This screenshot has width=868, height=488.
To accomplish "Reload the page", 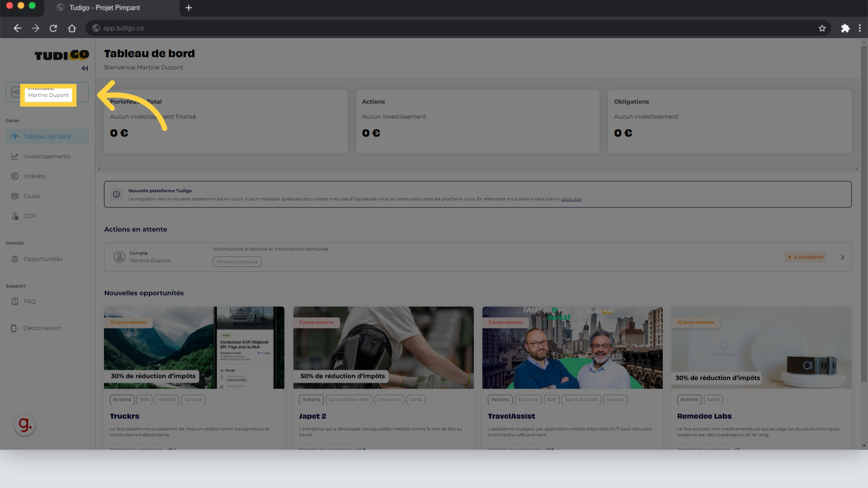I will pyautogui.click(x=53, y=28).
